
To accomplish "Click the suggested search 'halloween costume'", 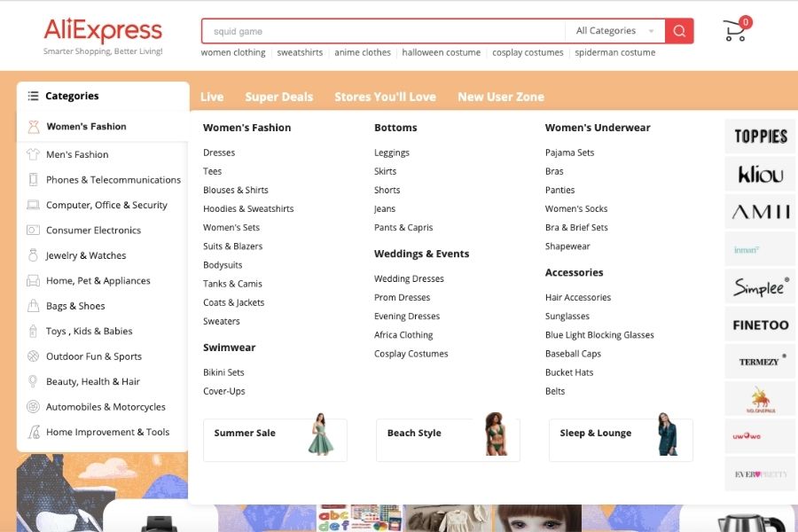I will [441, 52].
